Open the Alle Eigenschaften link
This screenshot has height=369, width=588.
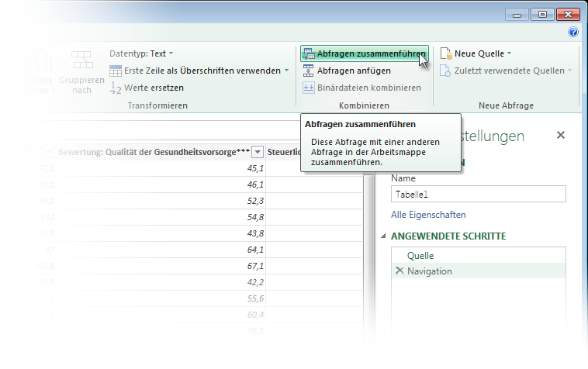click(428, 215)
